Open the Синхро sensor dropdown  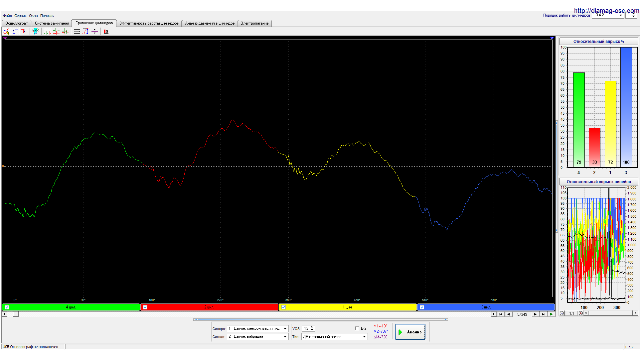point(257,328)
